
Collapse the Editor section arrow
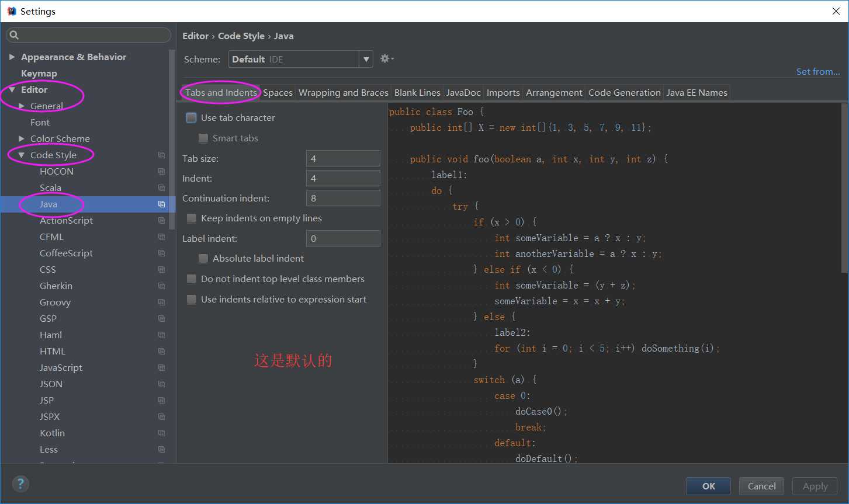(x=12, y=90)
